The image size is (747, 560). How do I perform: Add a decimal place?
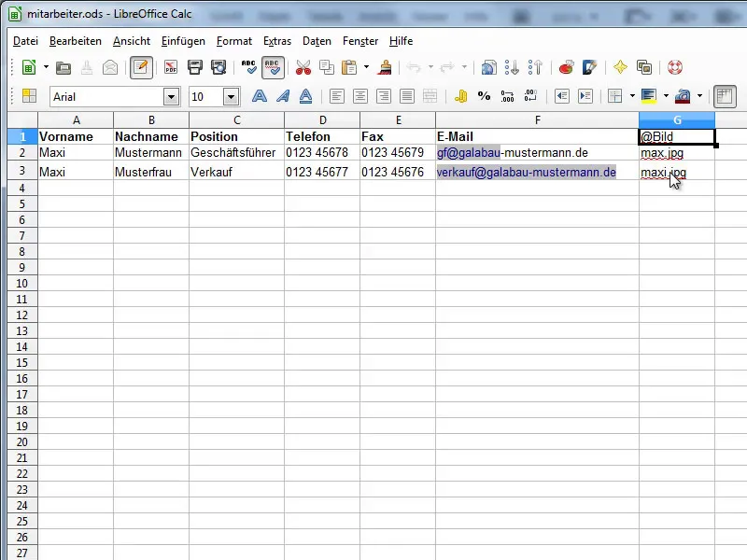507,97
